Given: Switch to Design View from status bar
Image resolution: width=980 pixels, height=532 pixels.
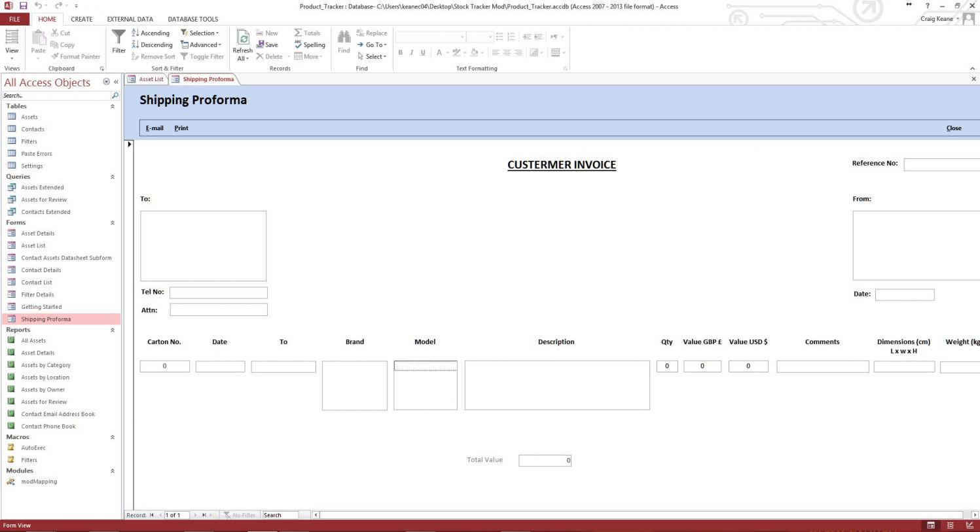Looking at the screenshot, I should click(970, 525).
